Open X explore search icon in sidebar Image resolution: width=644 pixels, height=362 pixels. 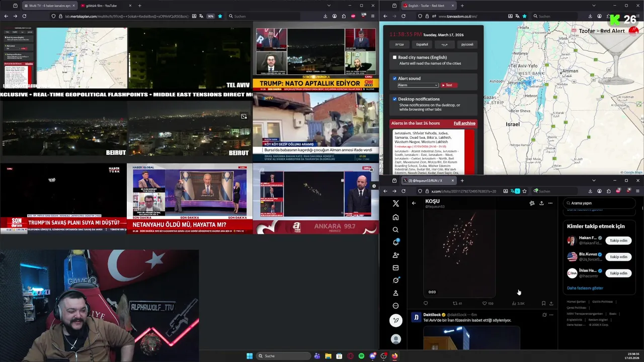tap(395, 230)
